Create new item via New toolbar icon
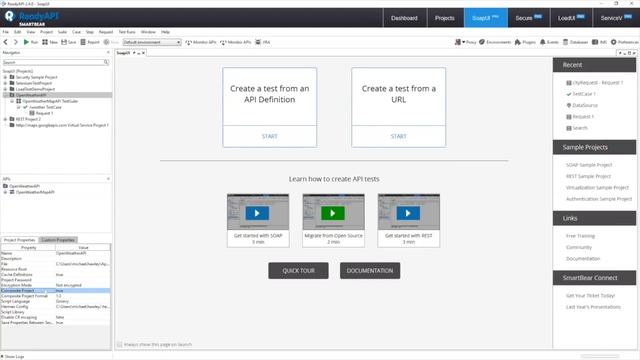This screenshot has width=640, height=360. pos(49,42)
